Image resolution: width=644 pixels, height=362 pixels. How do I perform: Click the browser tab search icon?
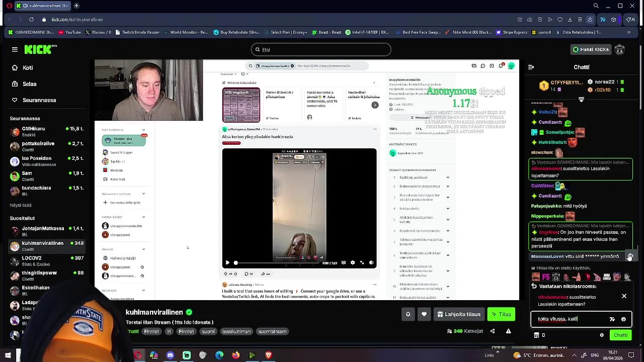596,6
